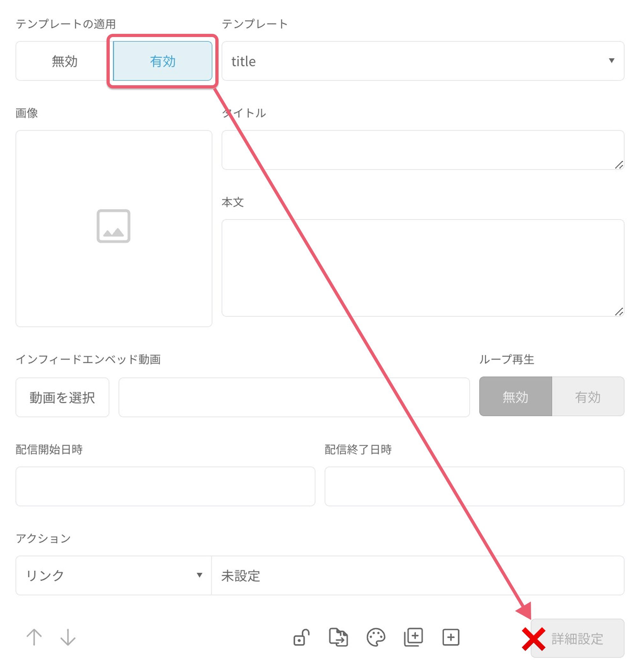Click the インフィードエンベッド動画 label
The height and width of the screenshot is (672, 638).
[x=88, y=359]
